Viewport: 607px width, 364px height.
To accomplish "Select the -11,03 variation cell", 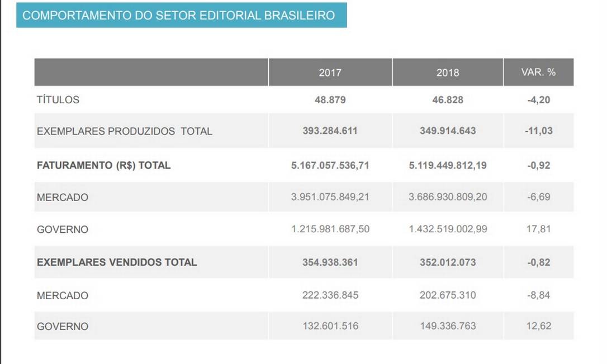I will 538,131.
